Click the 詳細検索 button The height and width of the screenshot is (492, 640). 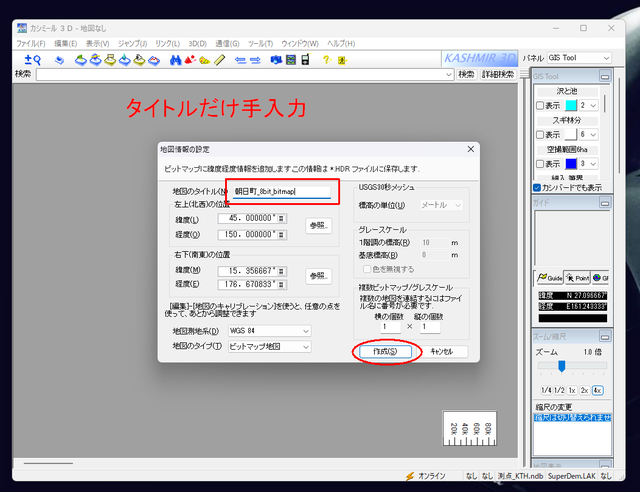(x=498, y=75)
